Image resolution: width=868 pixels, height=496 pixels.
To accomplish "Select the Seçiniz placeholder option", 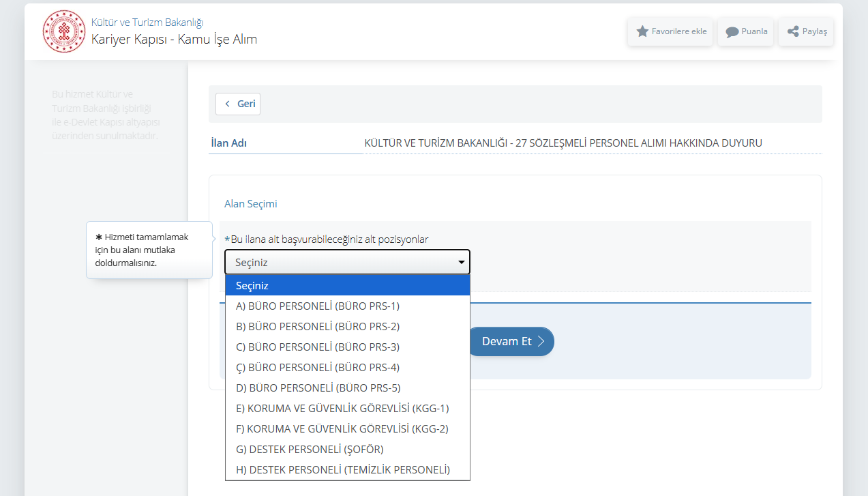I will [347, 286].
